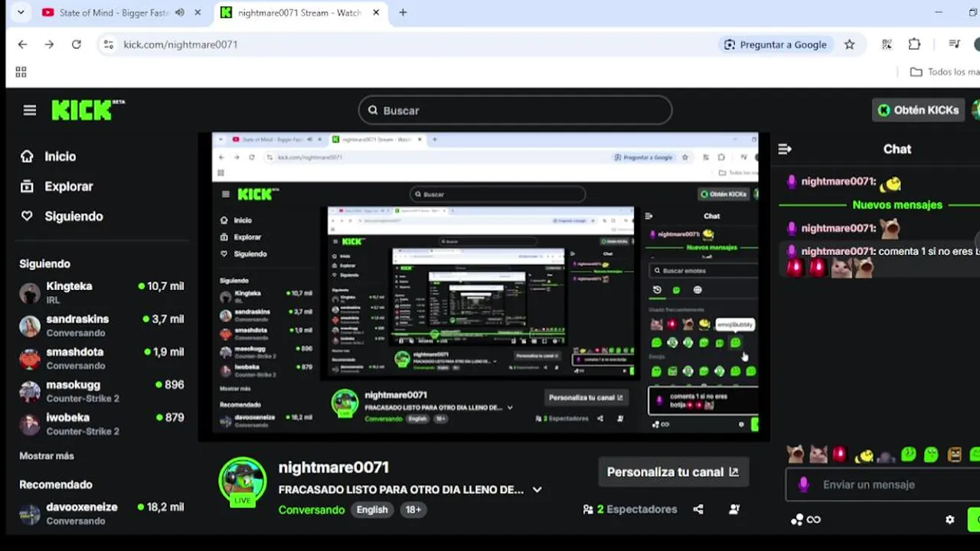
Task: Open recommended channel davooxeneize
Action: tap(102, 514)
